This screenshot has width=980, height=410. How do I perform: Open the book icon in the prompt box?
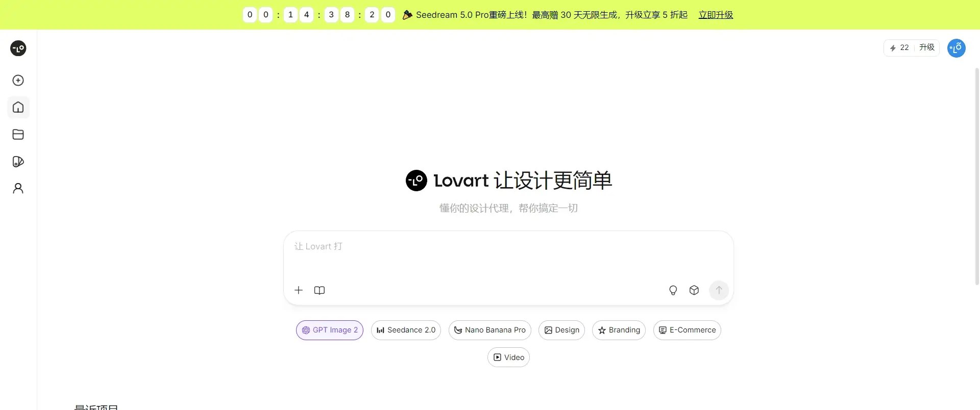(x=320, y=290)
